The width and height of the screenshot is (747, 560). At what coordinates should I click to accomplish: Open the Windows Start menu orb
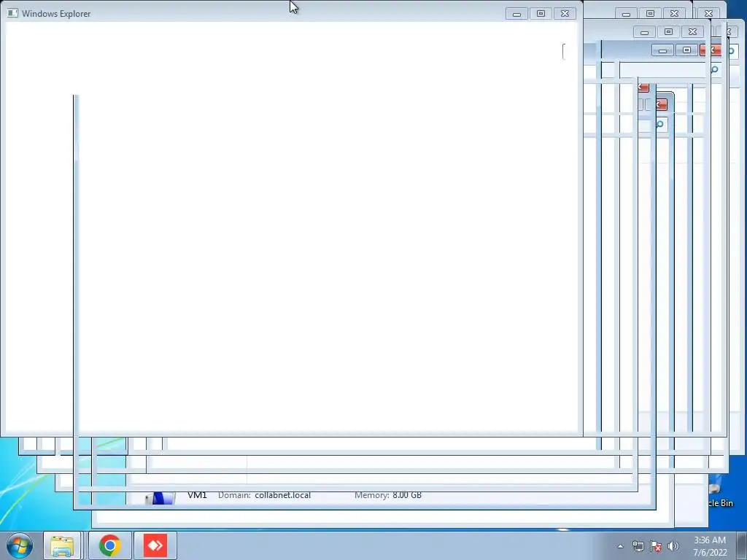pos(20,545)
